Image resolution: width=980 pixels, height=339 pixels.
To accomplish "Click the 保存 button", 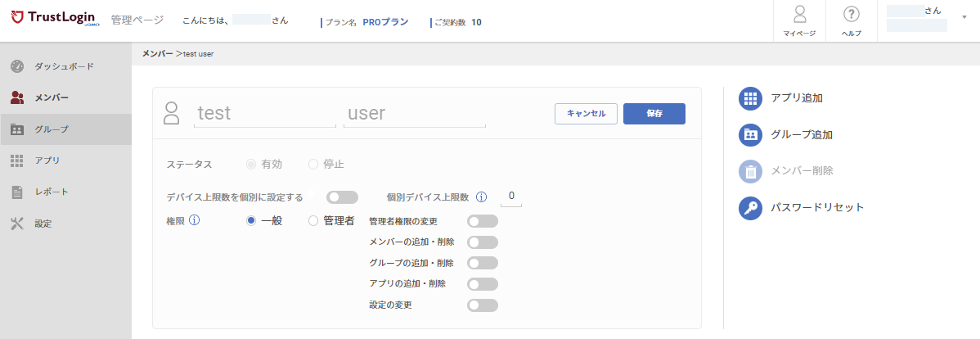I will (x=654, y=114).
